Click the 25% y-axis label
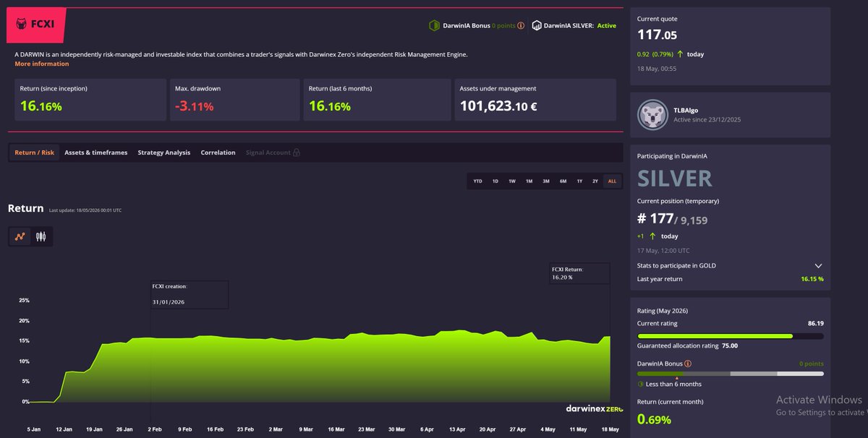The image size is (868, 438). tap(24, 300)
